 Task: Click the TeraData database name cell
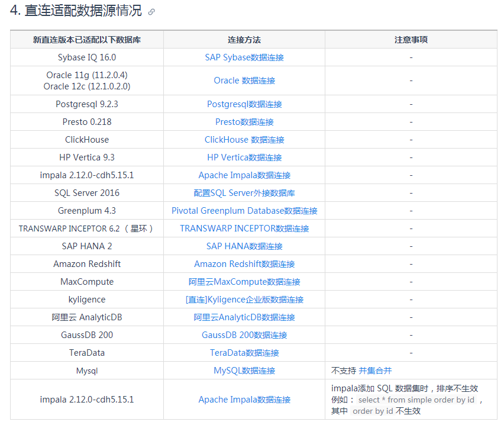pos(87,353)
